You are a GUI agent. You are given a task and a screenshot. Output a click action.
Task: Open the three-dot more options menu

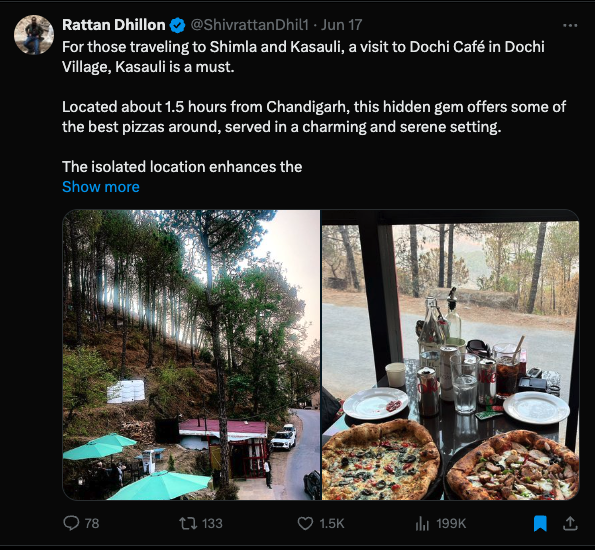[x=570, y=25]
